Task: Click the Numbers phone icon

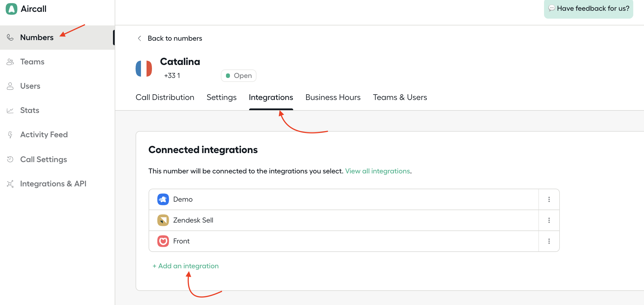Action: pyautogui.click(x=10, y=37)
